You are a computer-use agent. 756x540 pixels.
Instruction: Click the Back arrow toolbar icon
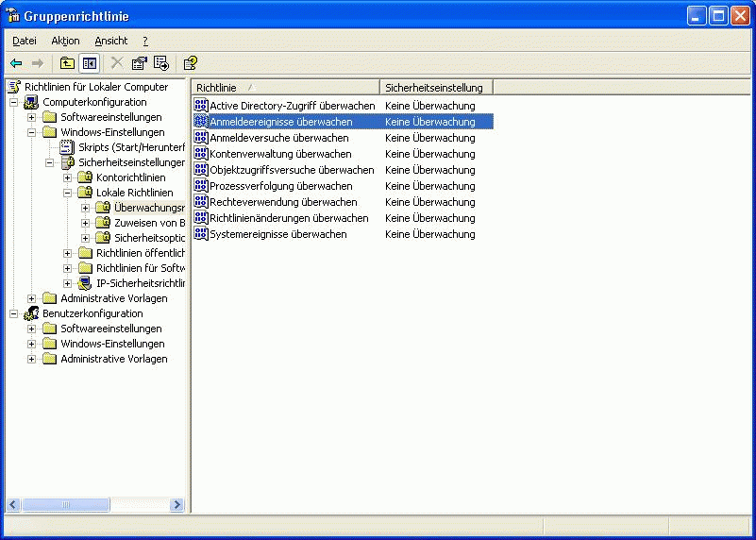[16, 63]
